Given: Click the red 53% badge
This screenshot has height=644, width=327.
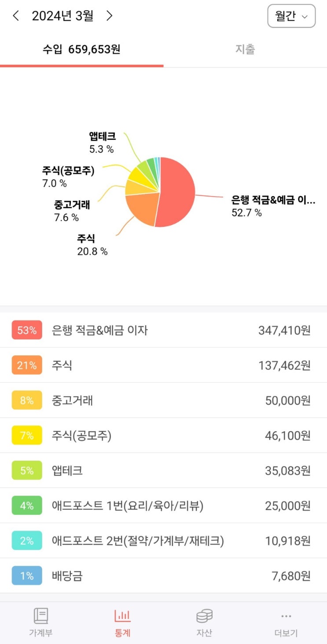Looking at the screenshot, I should point(27,330).
